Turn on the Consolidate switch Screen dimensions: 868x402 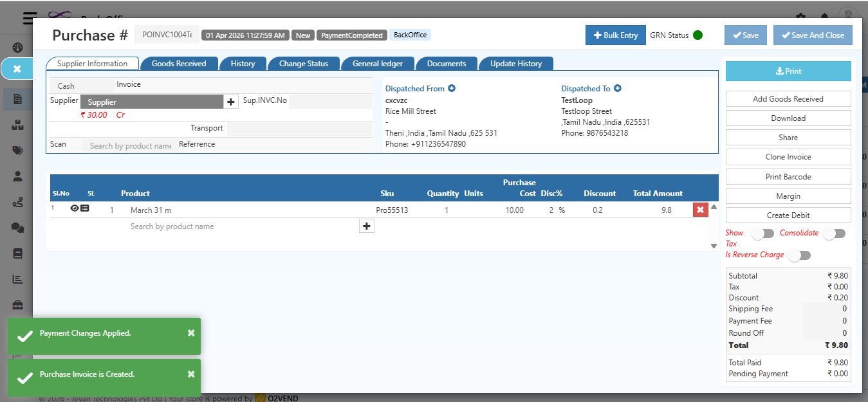(835, 233)
